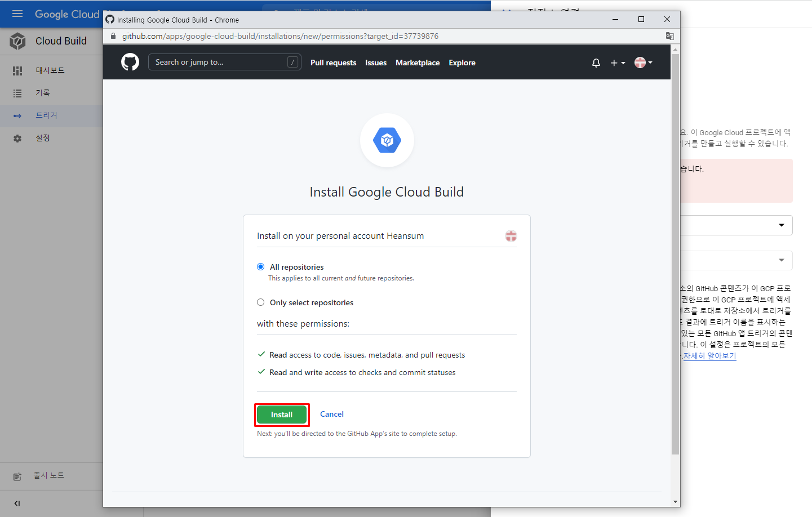
Task: Click the Heansum account avatar in install card
Action: [x=511, y=236]
